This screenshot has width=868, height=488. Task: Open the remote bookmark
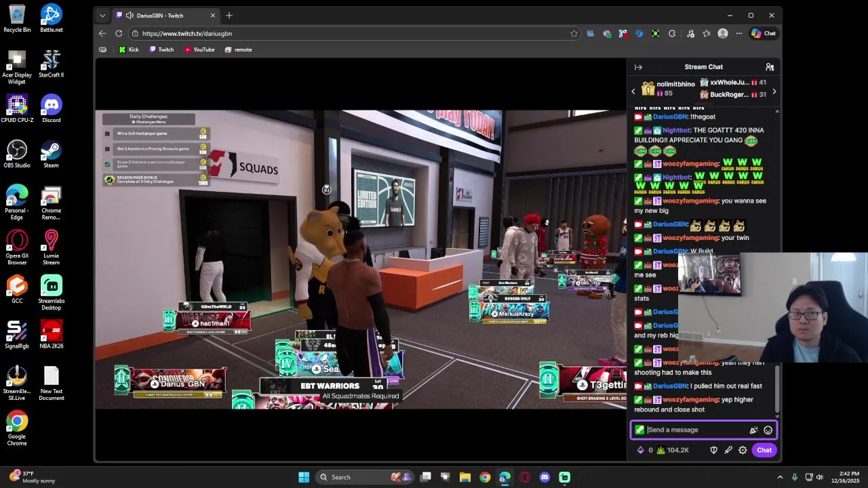tap(238, 49)
